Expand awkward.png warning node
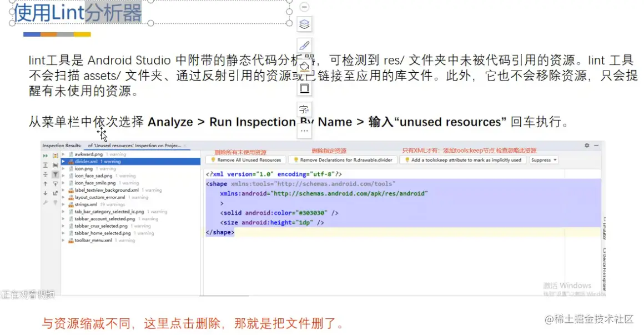This screenshot has width=644, height=335. (63, 154)
